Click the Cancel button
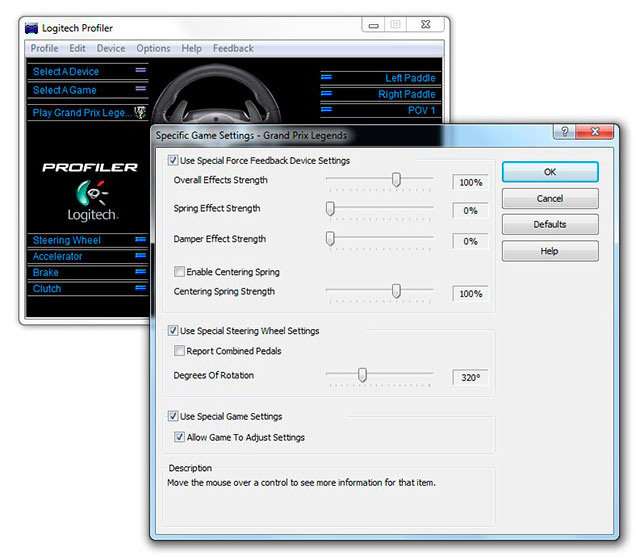This screenshot has height=560, width=640. [550, 198]
